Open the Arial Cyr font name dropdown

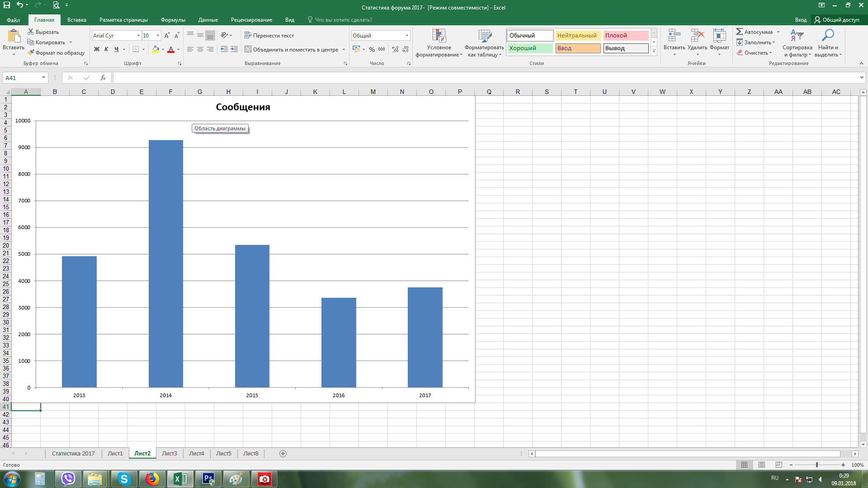click(x=138, y=35)
